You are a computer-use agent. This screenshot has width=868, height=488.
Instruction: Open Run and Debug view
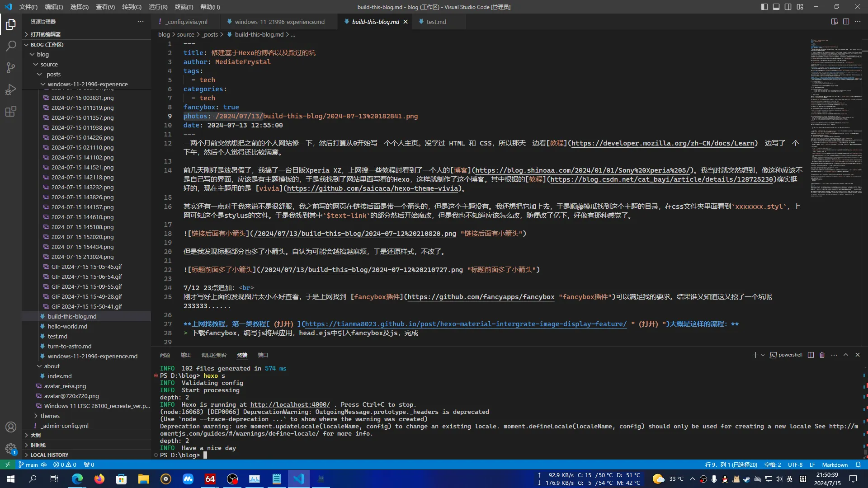pos(11,89)
